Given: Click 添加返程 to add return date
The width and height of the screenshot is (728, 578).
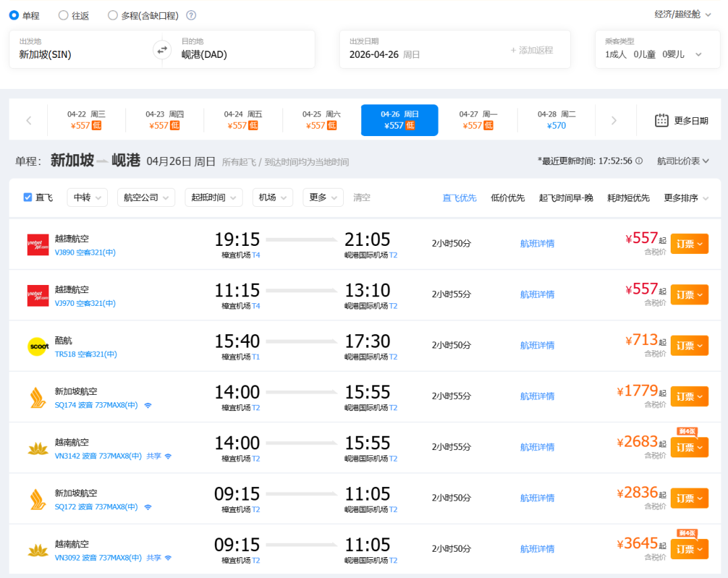Looking at the screenshot, I should pos(531,50).
